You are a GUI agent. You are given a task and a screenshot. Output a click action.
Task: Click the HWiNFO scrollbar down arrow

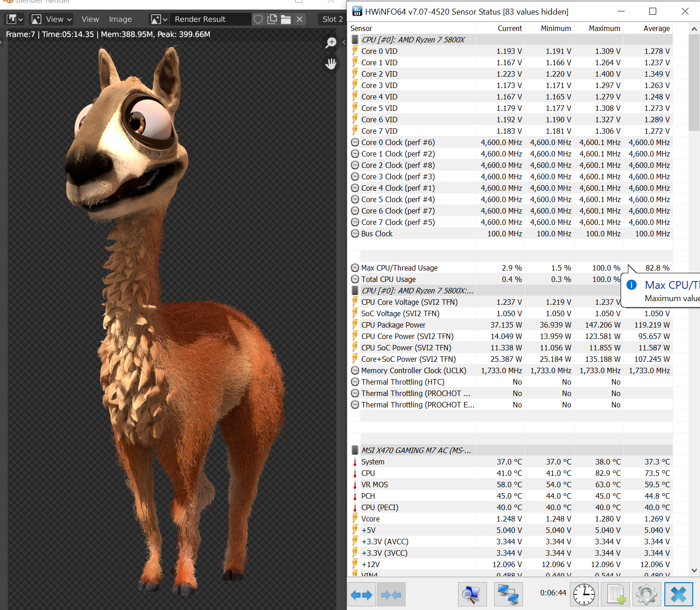point(694,570)
